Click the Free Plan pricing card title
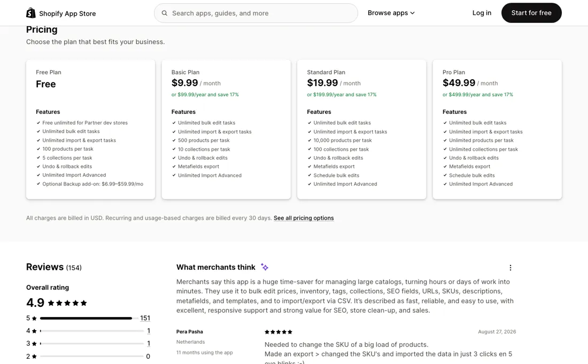588x364 pixels. 48,72
